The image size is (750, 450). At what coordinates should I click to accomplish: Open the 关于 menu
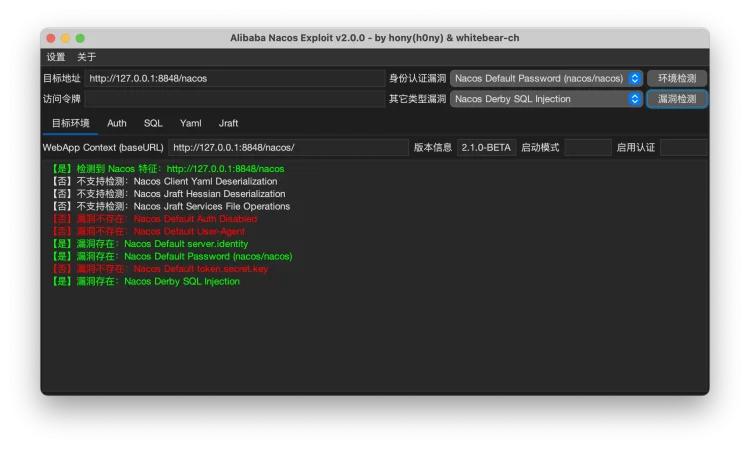tap(87, 57)
